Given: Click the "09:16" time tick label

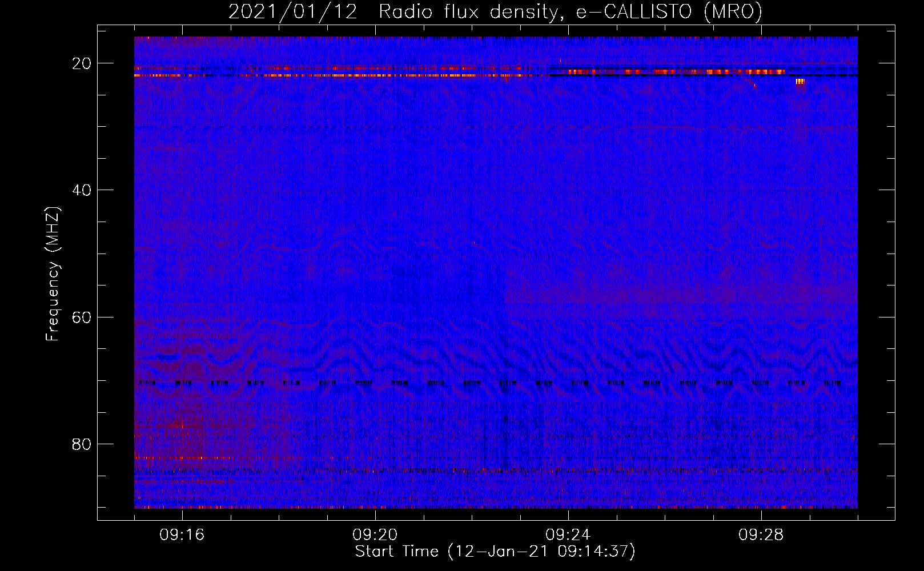Looking at the screenshot, I should pos(182,535).
